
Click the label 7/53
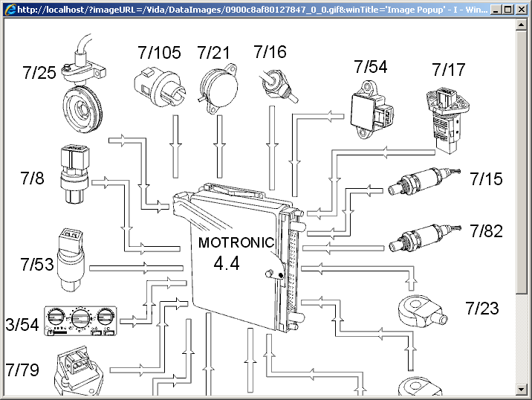click(37, 265)
